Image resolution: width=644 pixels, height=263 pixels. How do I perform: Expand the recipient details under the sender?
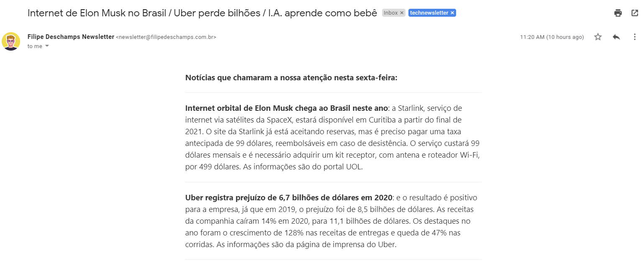click(x=46, y=46)
